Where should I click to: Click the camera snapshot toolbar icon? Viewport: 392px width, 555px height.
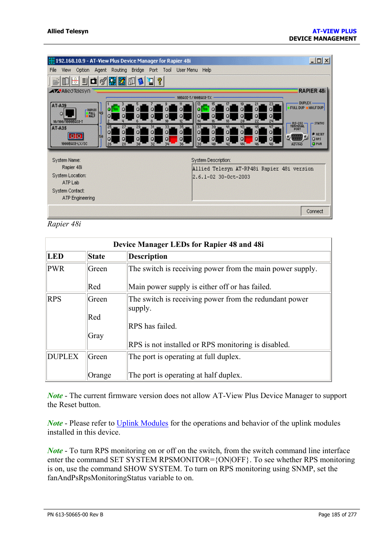coord(94,81)
